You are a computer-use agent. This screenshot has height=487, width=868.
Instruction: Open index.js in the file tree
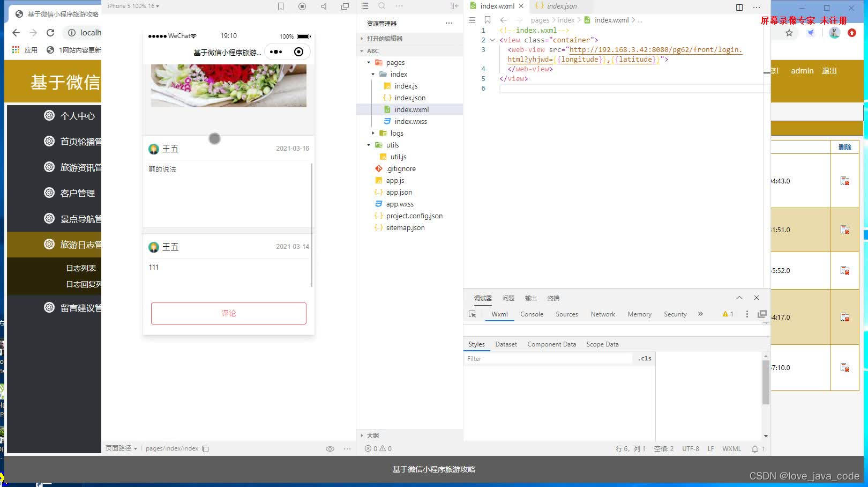tap(406, 86)
